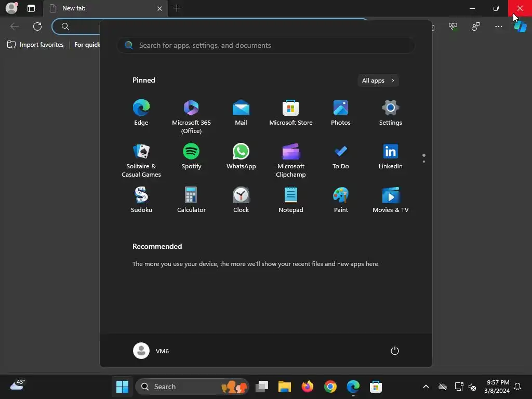Launch the Photos app
Viewport: 532px width, 399px height.
(341, 113)
